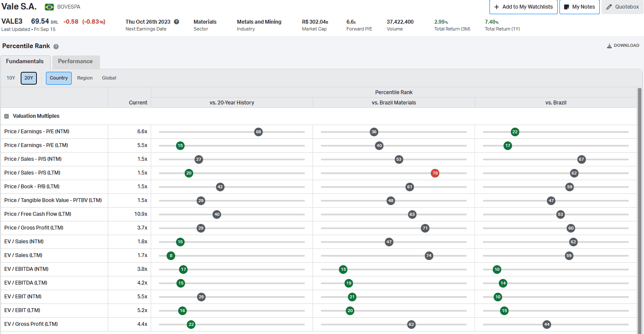Click the pencil icon in Quotebox
Image resolution: width=644 pixels, height=334 pixels.
pyautogui.click(x=609, y=7)
